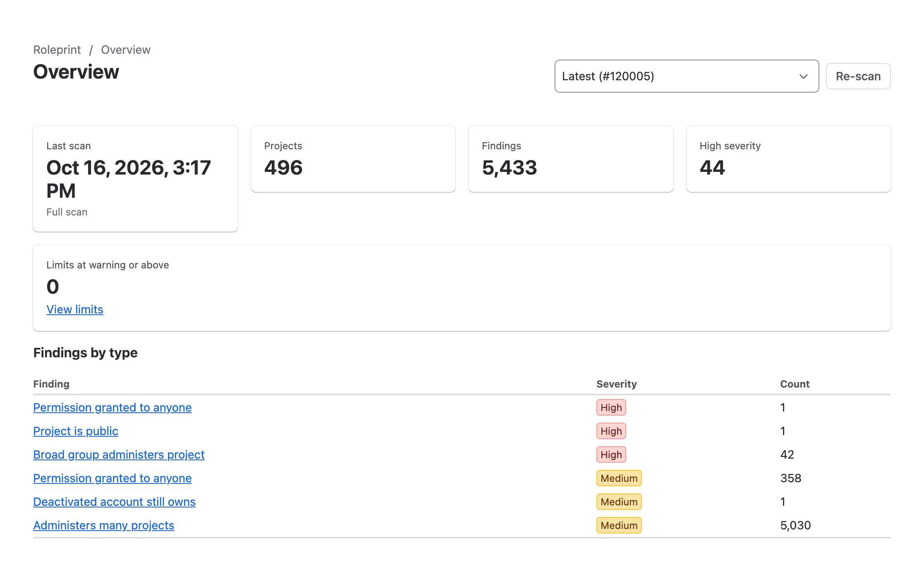This screenshot has height=579, width=924.
Task: Click the Findings card value 5,433
Action: pyautogui.click(x=510, y=167)
